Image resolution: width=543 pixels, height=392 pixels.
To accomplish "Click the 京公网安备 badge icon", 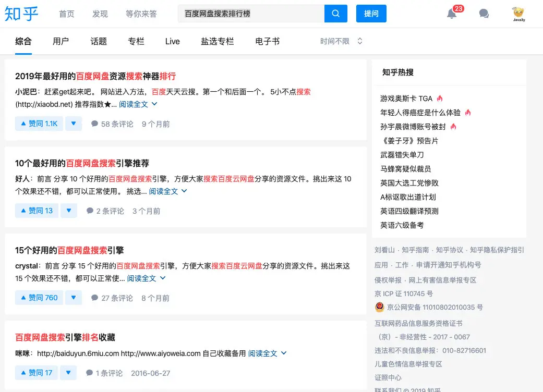I will pos(379,307).
